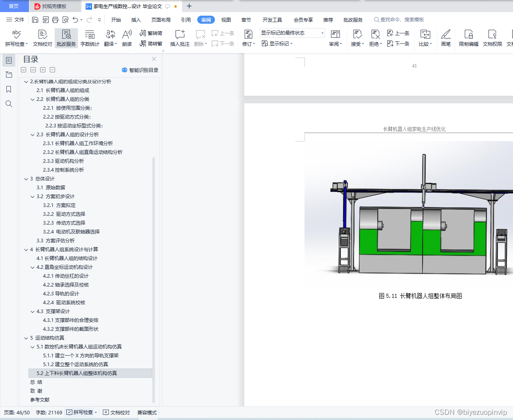Screen dimensions: 513x420
Task: Click 文档校对 in the status bar
Action: (116, 412)
